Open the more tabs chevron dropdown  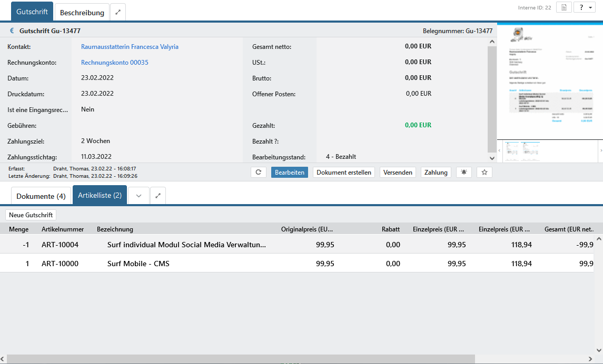click(x=139, y=196)
